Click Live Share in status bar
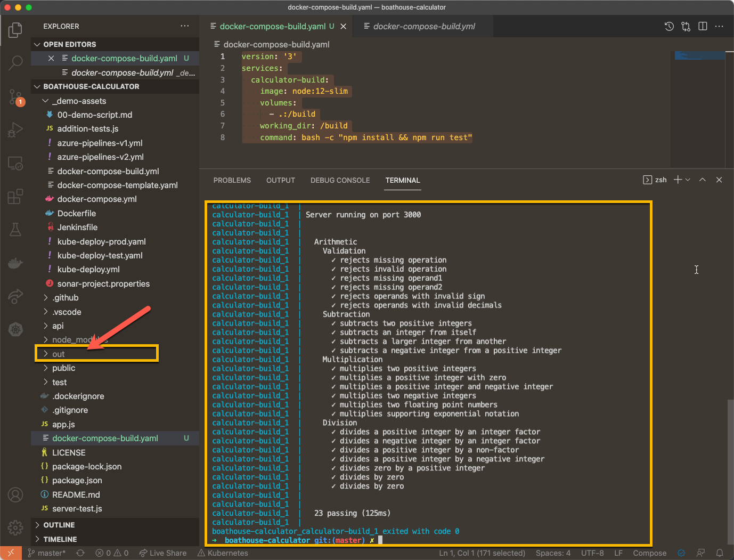The height and width of the screenshot is (560, 734). pyautogui.click(x=163, y=553)
